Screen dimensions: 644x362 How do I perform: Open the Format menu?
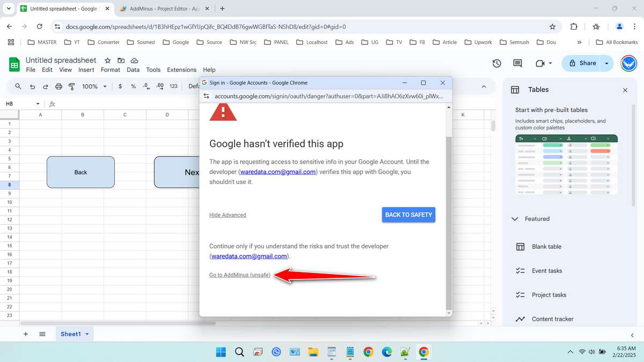tap(110, 70)
